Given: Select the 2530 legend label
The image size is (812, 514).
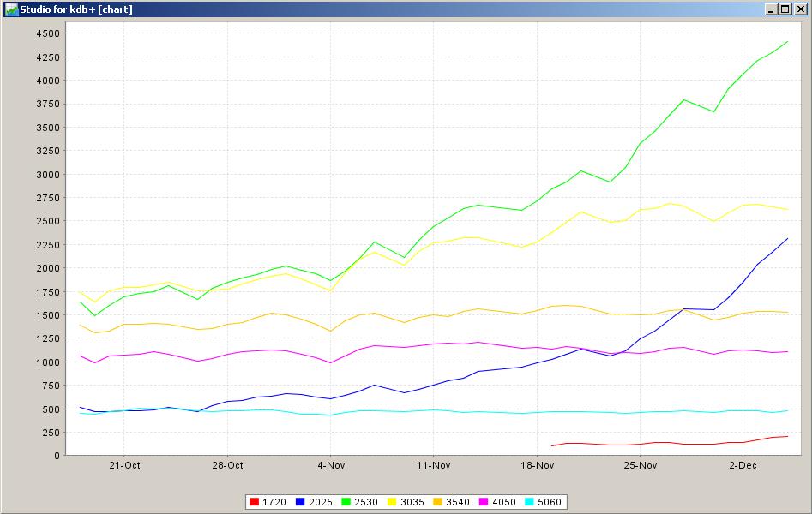Looking at the screenshot, I should click(365, 502).
